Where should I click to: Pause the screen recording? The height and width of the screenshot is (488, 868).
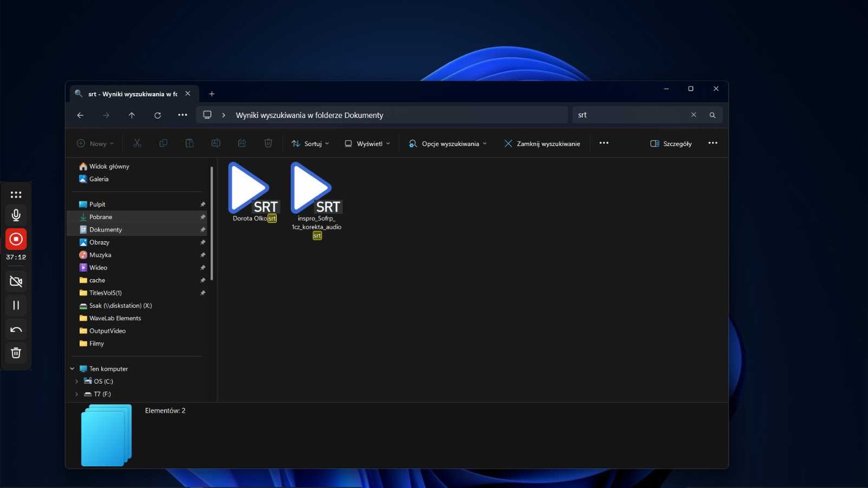[x=16, y=305]
